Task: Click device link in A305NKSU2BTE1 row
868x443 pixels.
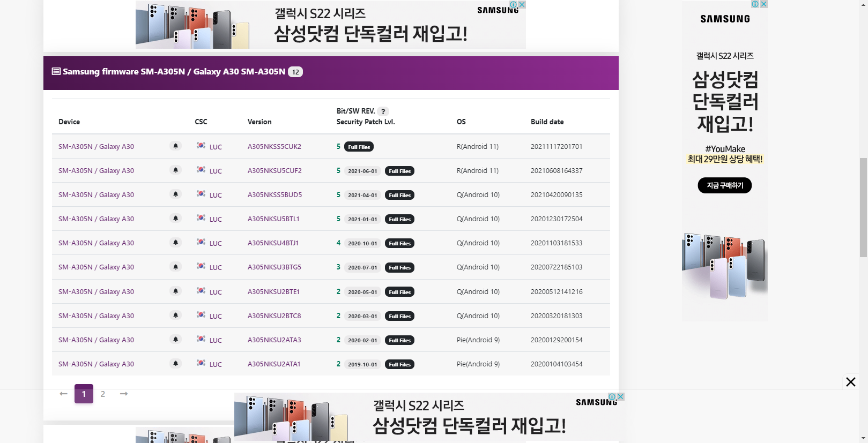Action: [96, 291]
